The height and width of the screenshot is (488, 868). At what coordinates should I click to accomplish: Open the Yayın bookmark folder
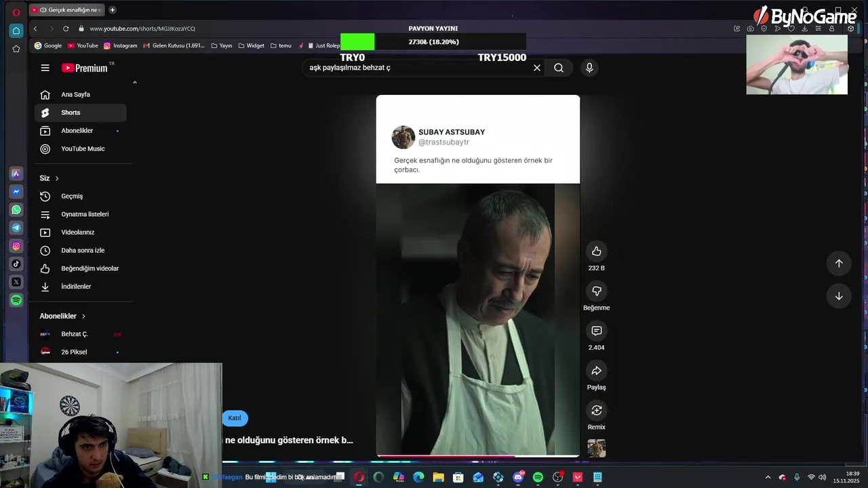[x=221, y=45]
